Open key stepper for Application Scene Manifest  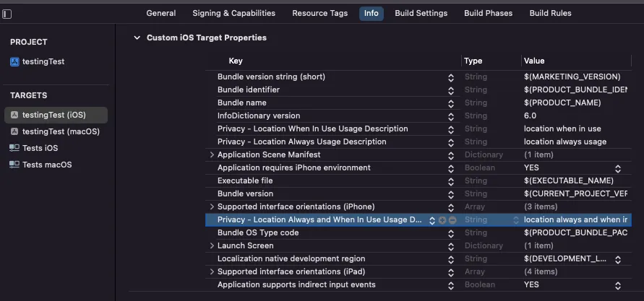451,155
